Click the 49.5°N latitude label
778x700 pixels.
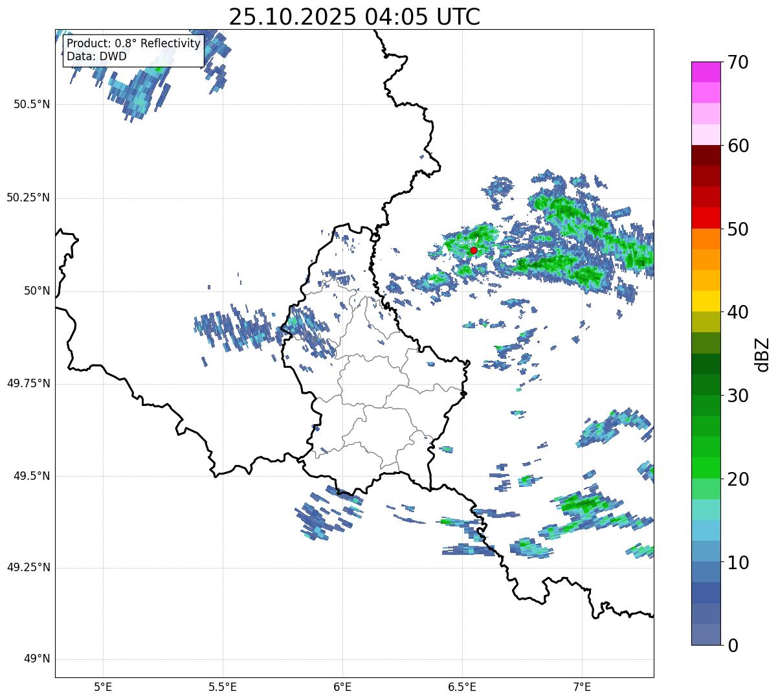click(31, 476)
